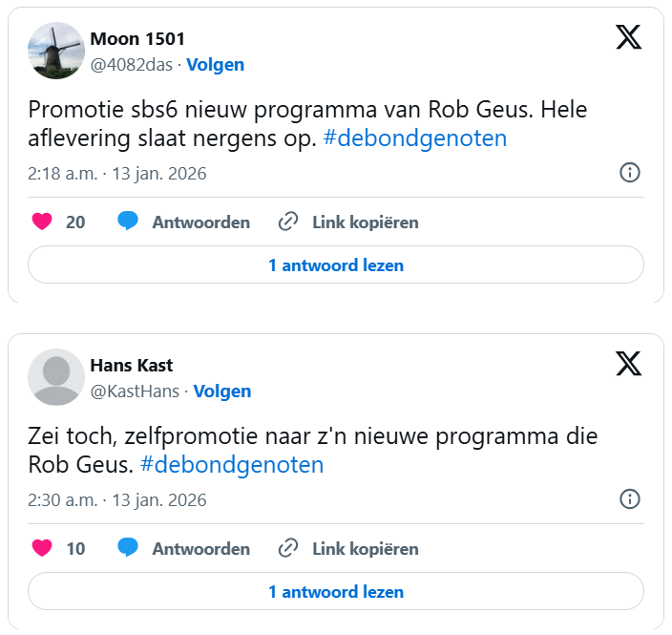Open #debondgenoten hashtag in Moon 1501's tweet
The image size is (672, 635).
415,138
